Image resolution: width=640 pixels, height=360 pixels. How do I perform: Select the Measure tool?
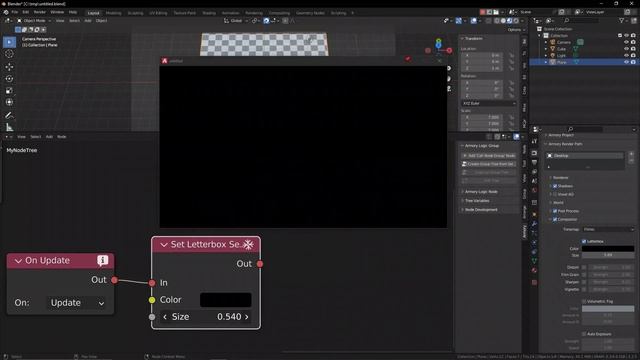pyautogui.click(x=9, y=127)
